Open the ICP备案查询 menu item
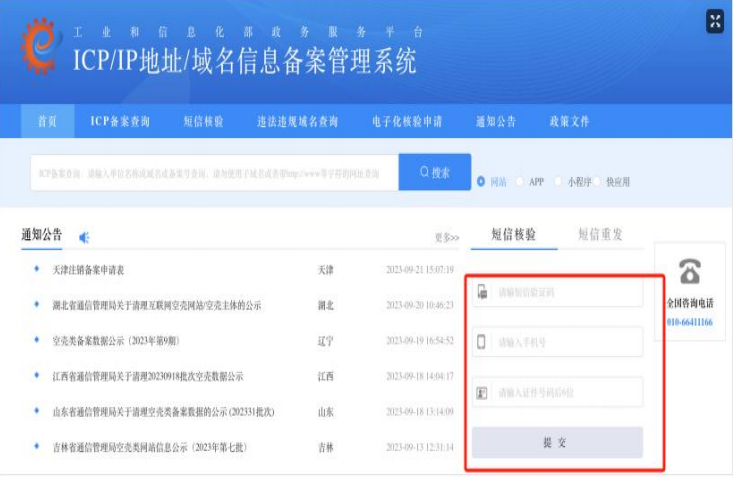This screenshot has width=733, height=477. (x=120, y=121)
